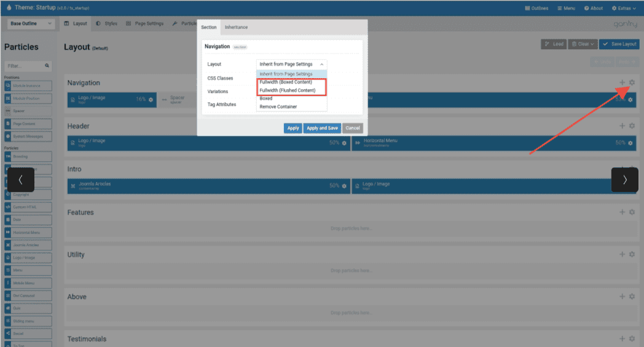Open the Extras dropdown menu
644x347 pixels.
point(624,8)
